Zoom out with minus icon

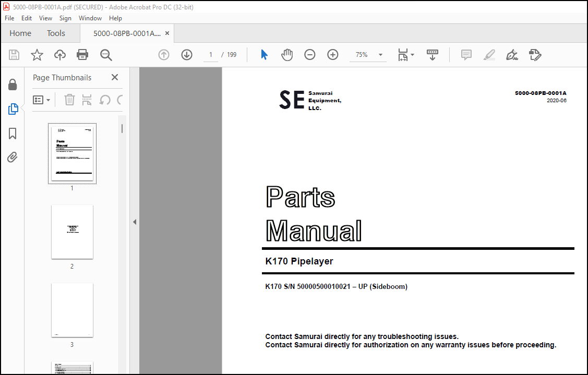tap(310, 55)
